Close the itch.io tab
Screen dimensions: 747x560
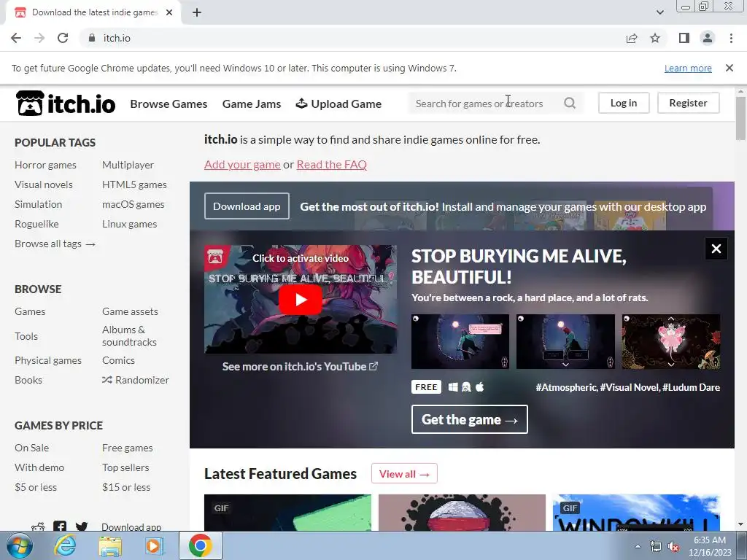pos(169,12)
